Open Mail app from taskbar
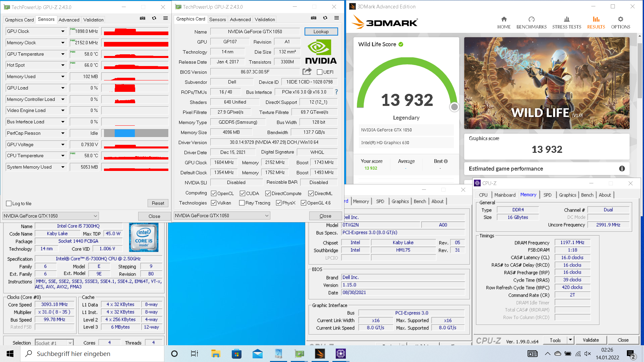This screenshot has height=362, width=644. (258, 354)
